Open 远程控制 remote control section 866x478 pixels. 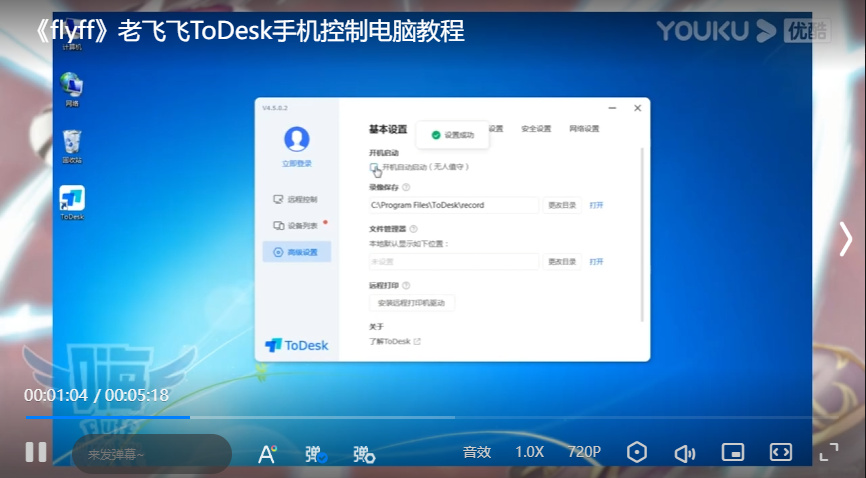pos(297,199)
